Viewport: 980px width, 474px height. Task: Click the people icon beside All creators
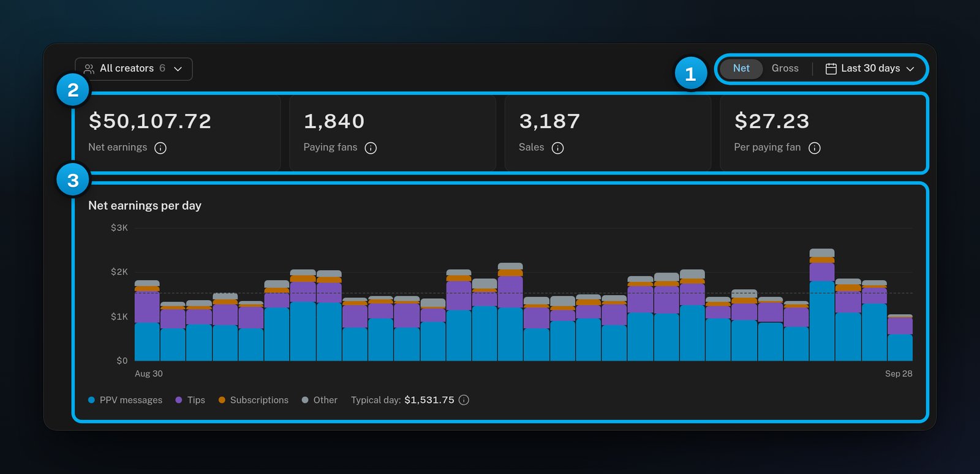[x=89, y=69]
